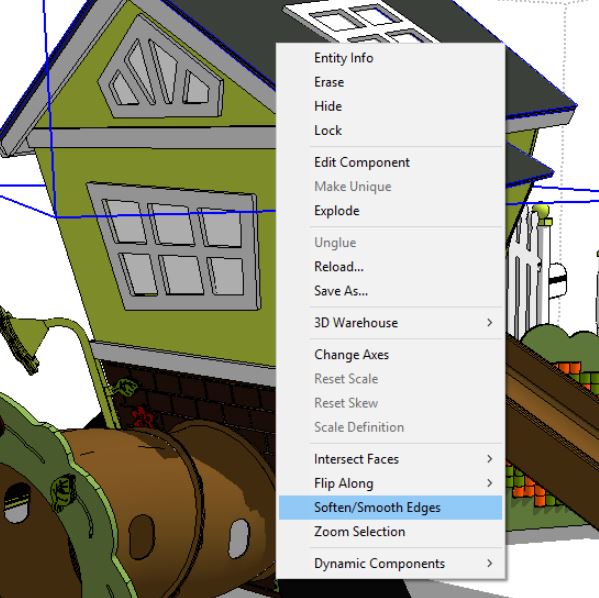This screenshot has height=598, width=599.
Task: Expand the Flip Along submenu arrow
Action: [x=490, y=483]
